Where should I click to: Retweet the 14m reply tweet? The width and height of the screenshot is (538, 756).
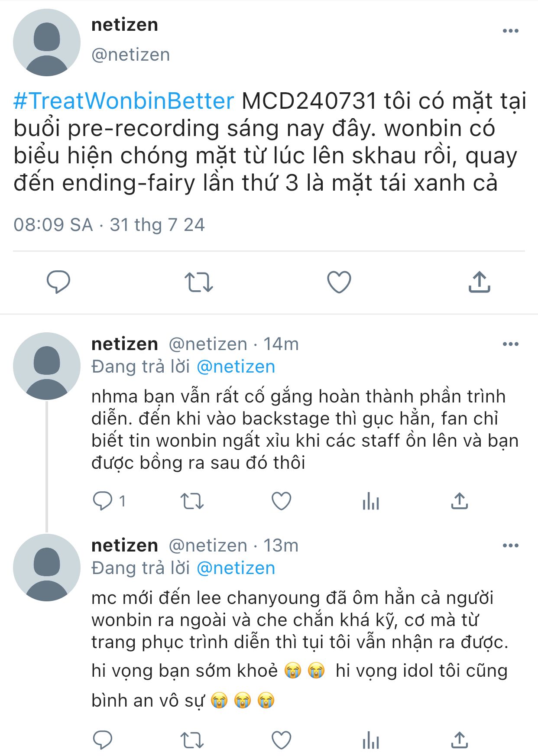pyautogui.click(x=192, y=501)
